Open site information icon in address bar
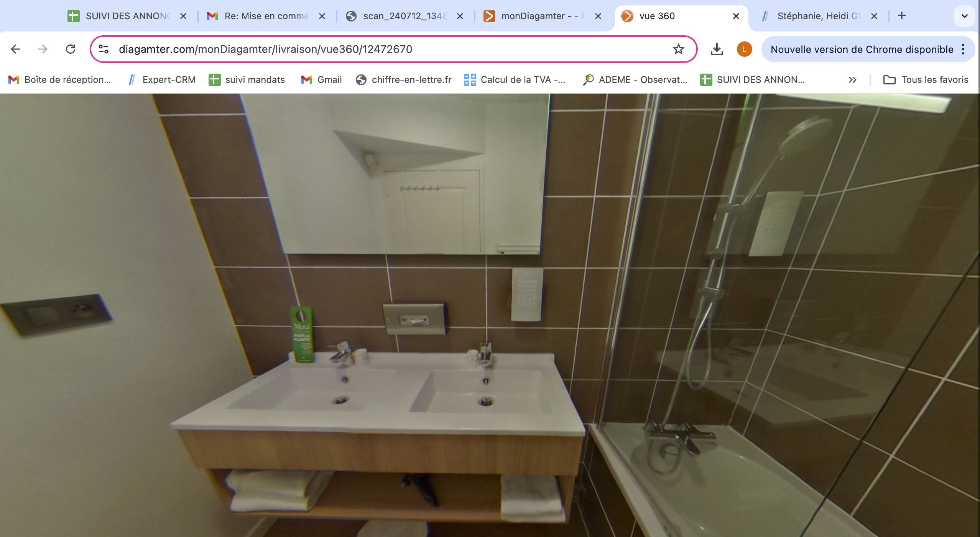Image resolution: width=980 pixels, height=537 pixels. pos(104,49)
